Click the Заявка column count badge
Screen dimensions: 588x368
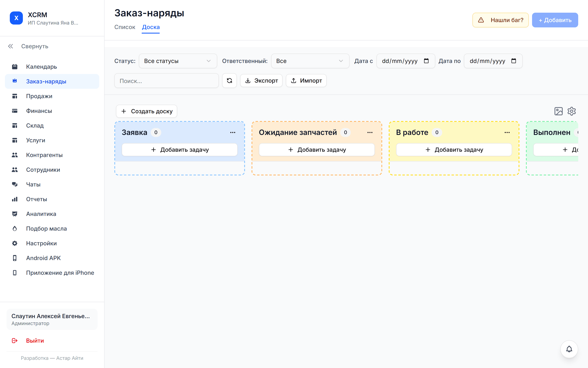pyautogui.click(x=156, y=132)
